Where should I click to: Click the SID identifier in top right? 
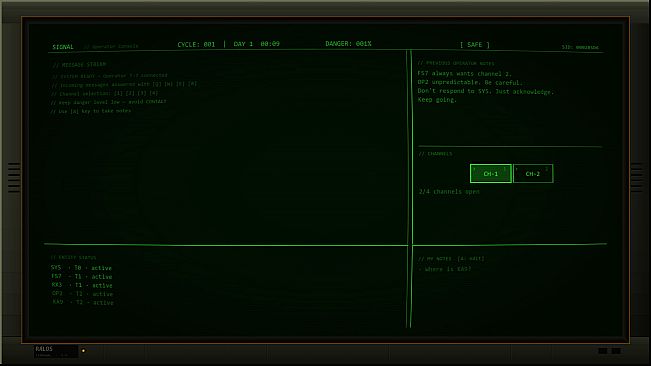(580, 47)
